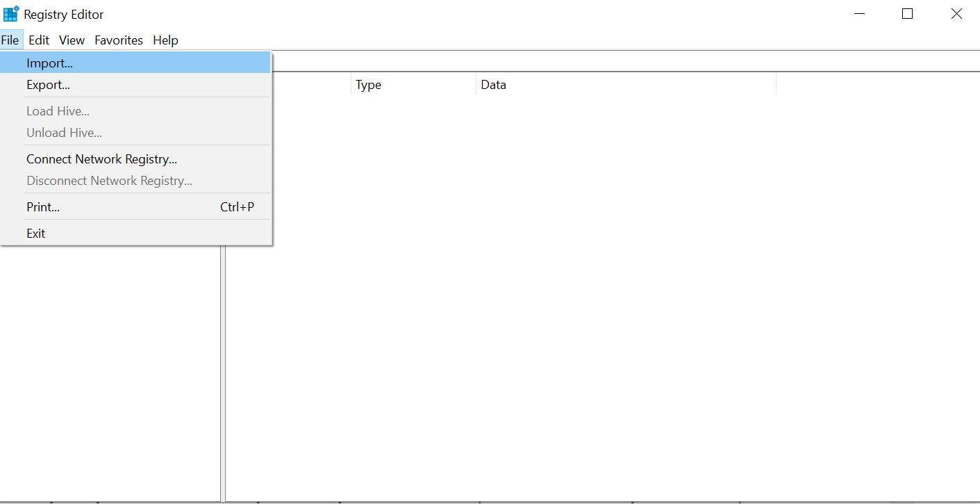The image size is (980, 504).
Task: Click Exit in the File menu
Action: (x=135, y=234)
